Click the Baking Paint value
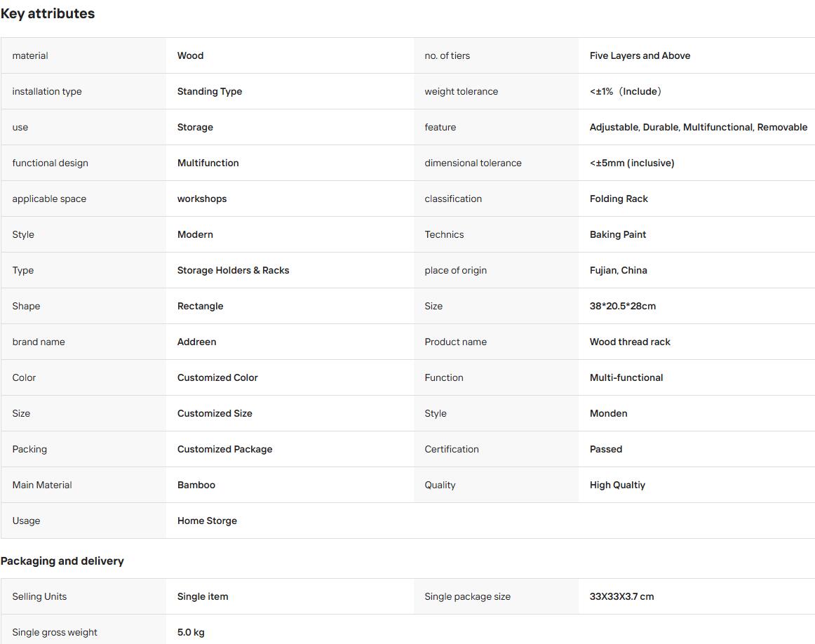Screen dimensions: 815x644 coord(617,234)
